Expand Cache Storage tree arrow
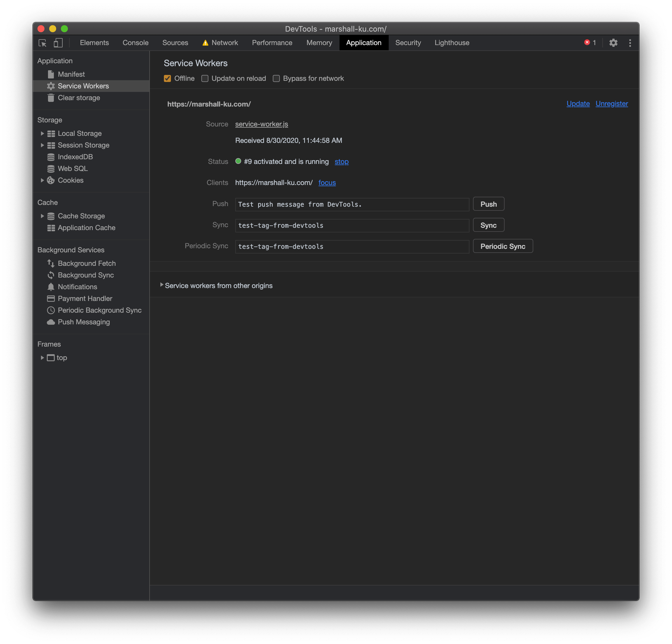The height and width of the screenshot is (644, 672). pos(42,216)
